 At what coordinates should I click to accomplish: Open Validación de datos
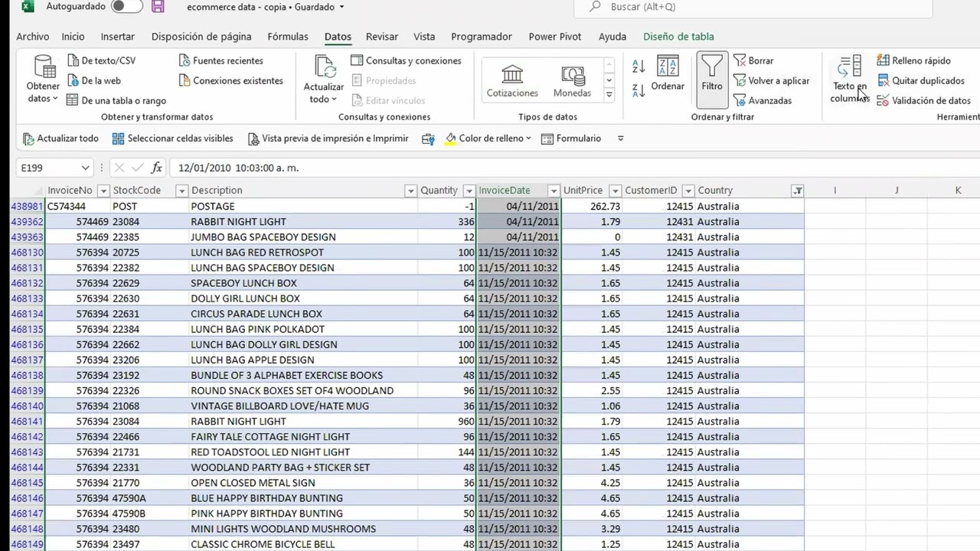[923, 100]
